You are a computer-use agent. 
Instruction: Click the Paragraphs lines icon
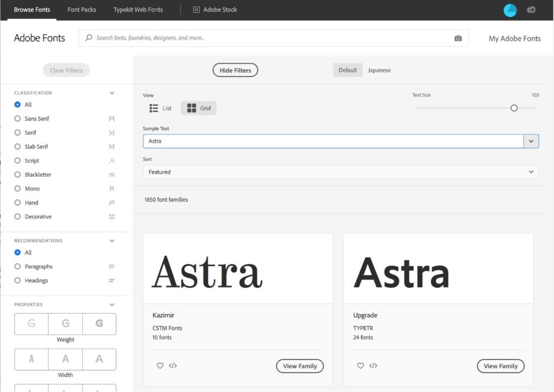pyautogui.click(x=111, y=266)
